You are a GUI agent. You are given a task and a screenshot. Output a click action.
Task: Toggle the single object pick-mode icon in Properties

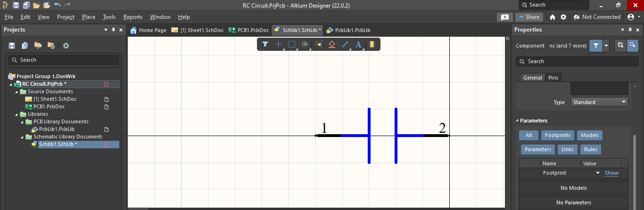tap(632, 46)
